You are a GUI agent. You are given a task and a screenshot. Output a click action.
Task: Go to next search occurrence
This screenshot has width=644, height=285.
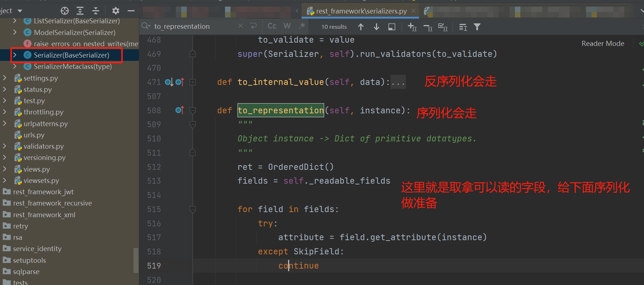376,27
